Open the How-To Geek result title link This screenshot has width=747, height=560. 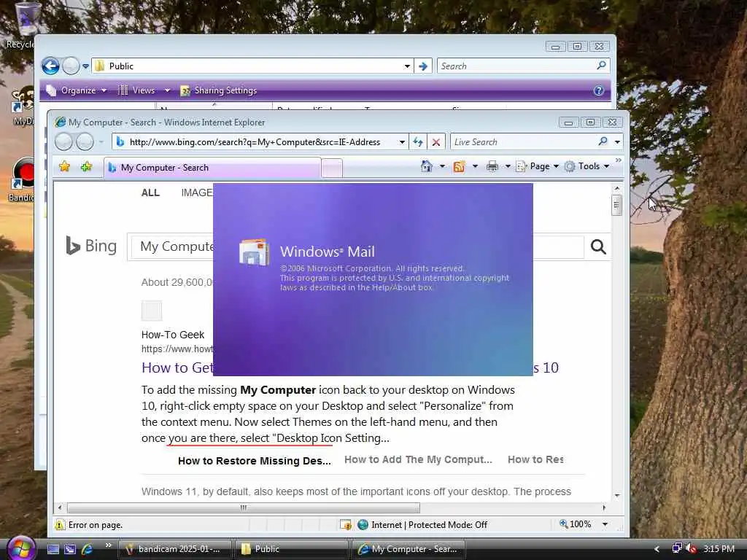(x=178, y=367)
